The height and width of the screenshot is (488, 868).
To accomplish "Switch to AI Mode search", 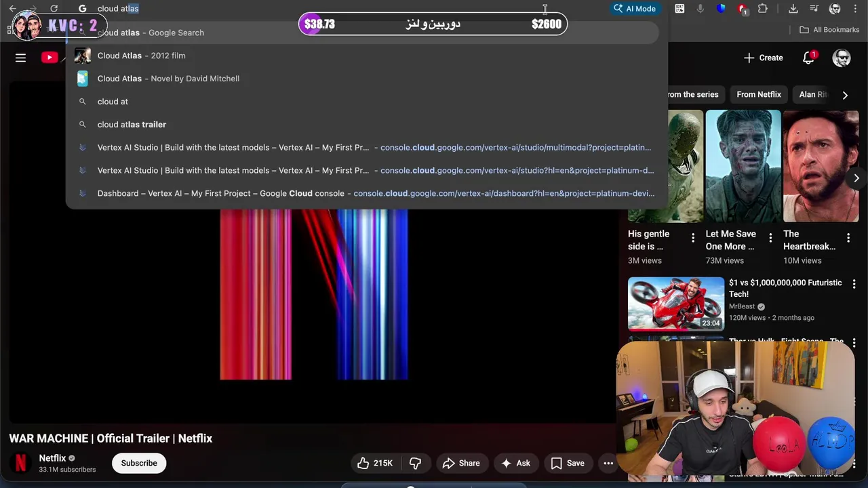I will point(634,9).
